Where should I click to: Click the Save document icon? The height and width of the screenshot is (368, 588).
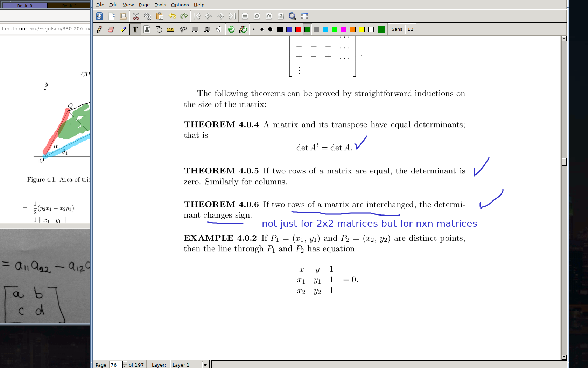pos(99,16)
